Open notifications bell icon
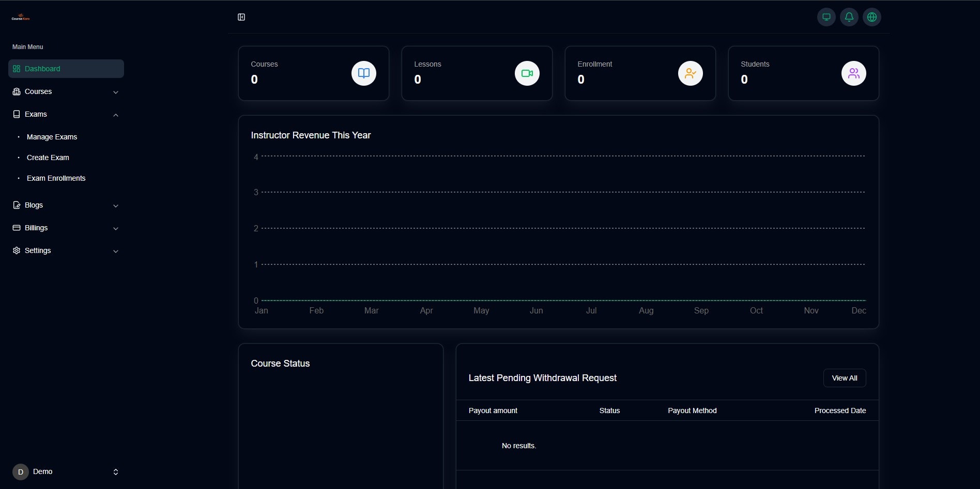Screen dimensions: 980x489 (849, 17)
